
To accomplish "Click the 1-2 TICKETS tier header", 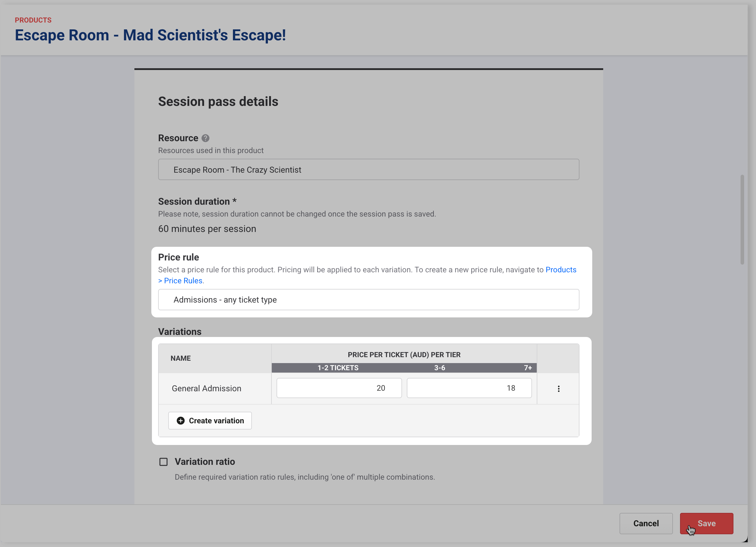I will click(338, 368).
